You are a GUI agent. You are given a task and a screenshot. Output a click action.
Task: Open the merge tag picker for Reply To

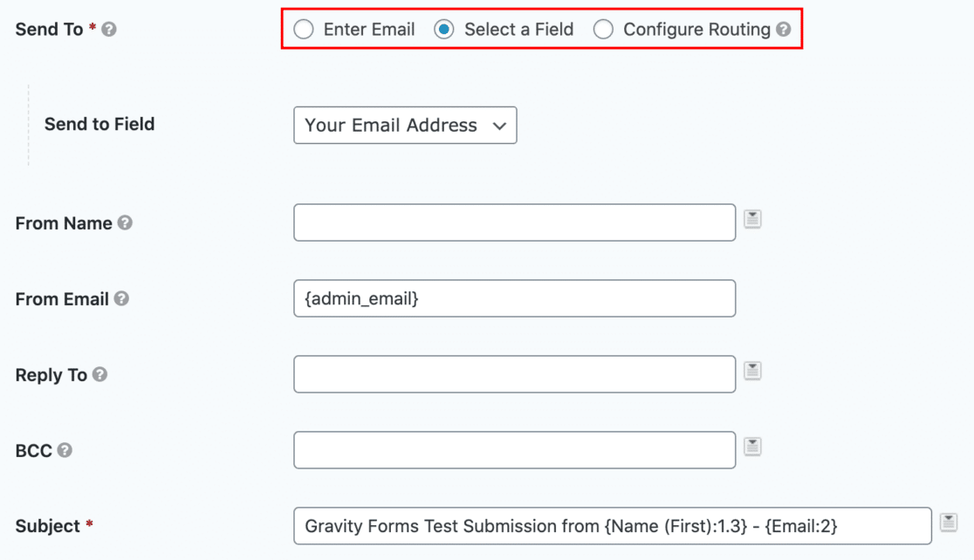tap(752, 370)
